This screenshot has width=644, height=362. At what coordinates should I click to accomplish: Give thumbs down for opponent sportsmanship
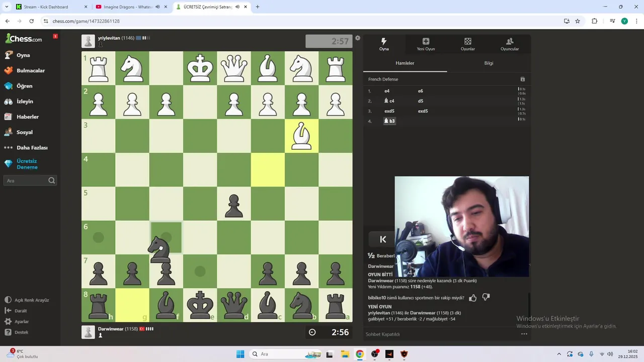pos(486,297)
